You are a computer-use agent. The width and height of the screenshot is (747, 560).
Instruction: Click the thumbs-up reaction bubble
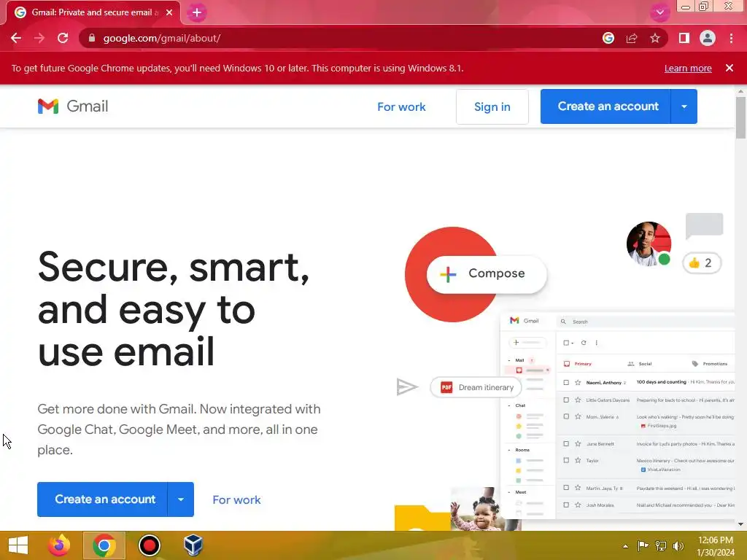(701, 262)
